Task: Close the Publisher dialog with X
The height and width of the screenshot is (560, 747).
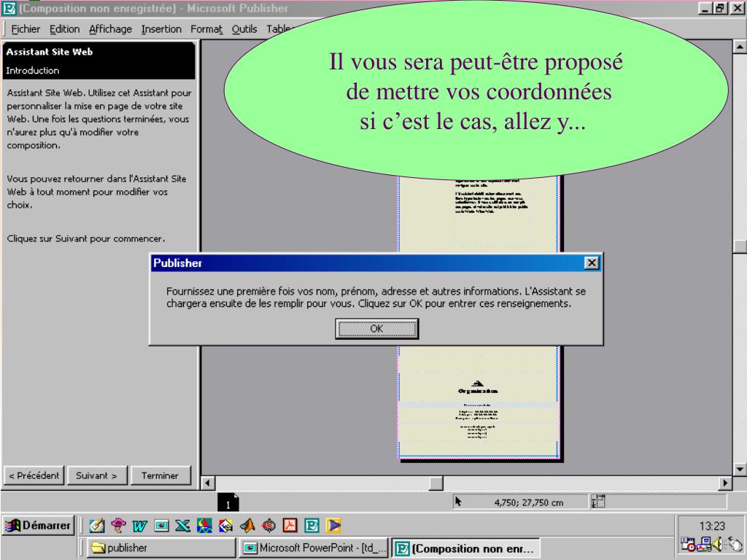Action: point(591,262)
